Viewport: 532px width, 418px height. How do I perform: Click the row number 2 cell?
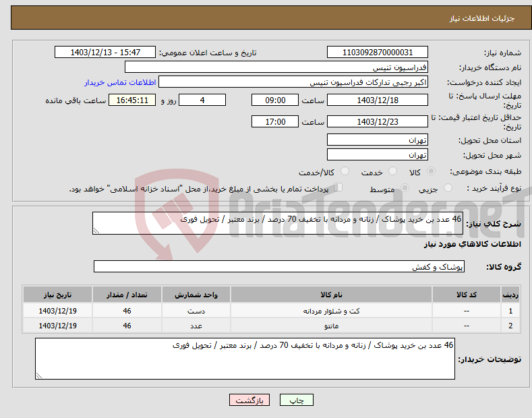click(510, 326)
